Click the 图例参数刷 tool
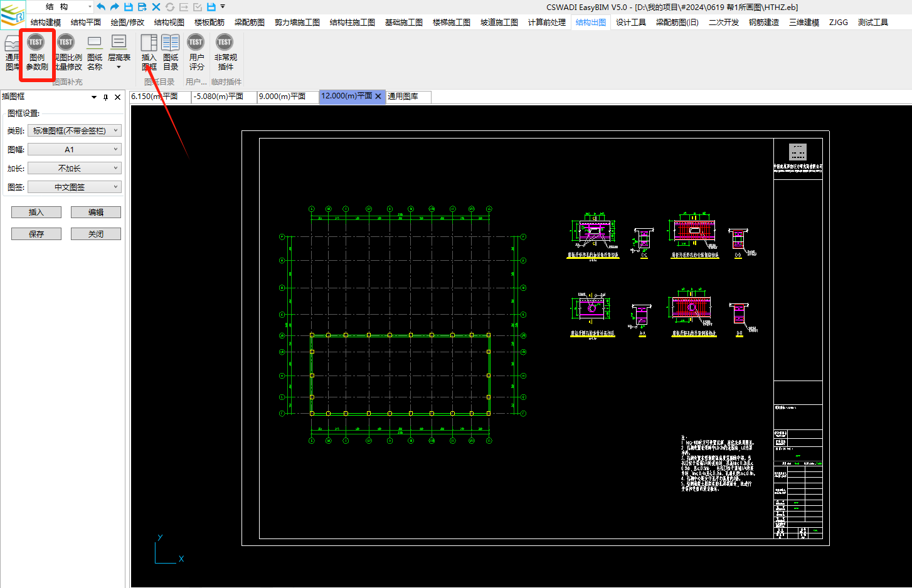 (36, 53)
